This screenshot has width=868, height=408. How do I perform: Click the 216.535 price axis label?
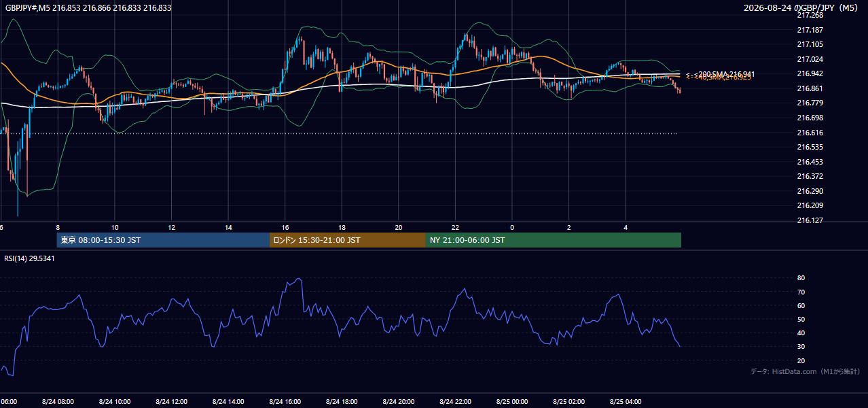[810, 147]
